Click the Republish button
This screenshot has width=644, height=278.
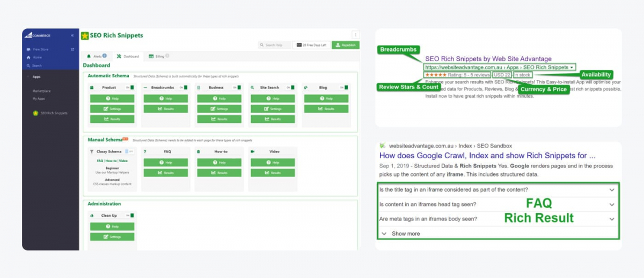click(x=345, y=45)
